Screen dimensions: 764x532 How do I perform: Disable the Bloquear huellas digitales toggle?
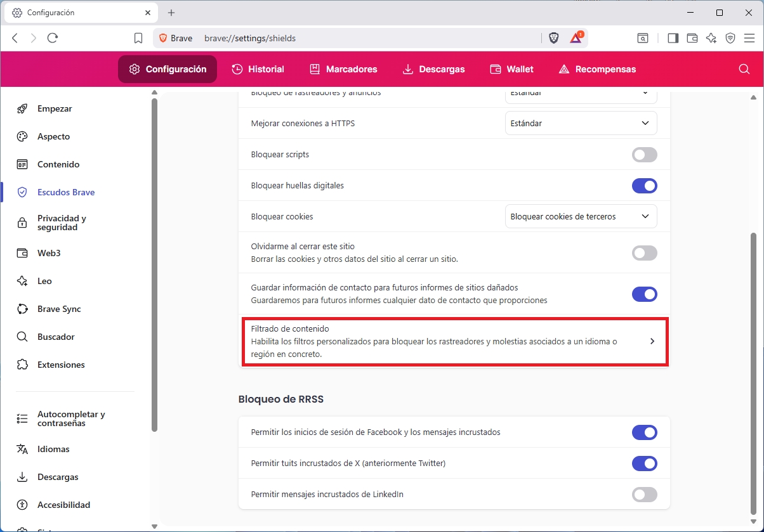pos(644,185)
